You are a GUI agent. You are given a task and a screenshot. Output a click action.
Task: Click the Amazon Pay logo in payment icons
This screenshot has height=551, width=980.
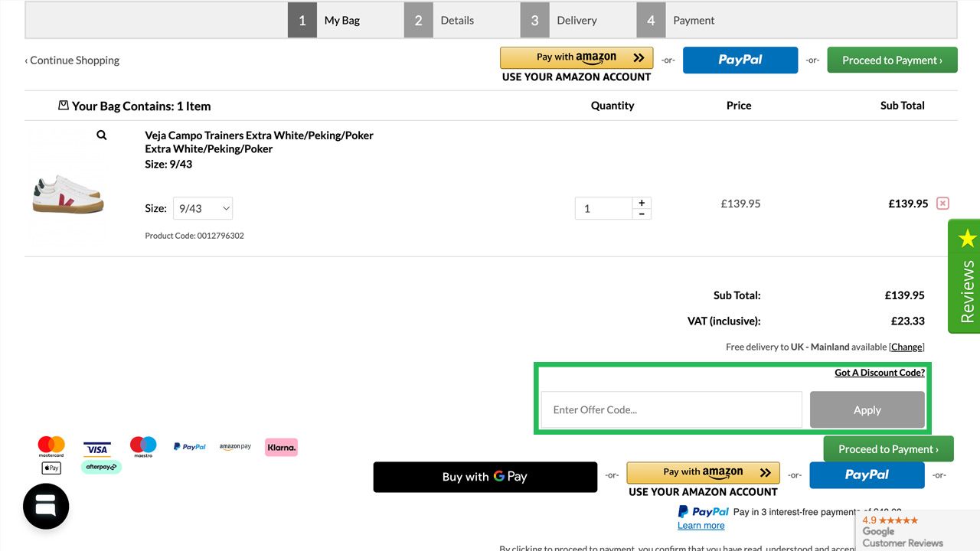(x=235, y=447)
